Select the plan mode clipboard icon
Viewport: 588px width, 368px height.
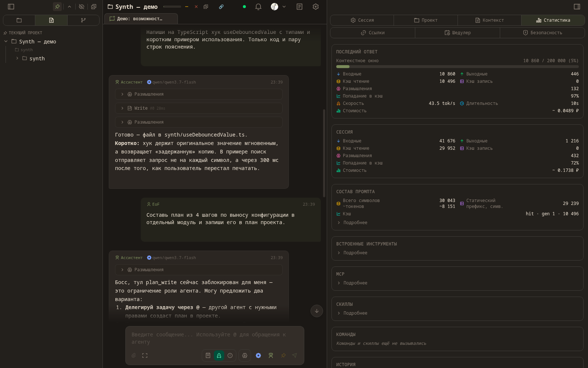(208, 355)
